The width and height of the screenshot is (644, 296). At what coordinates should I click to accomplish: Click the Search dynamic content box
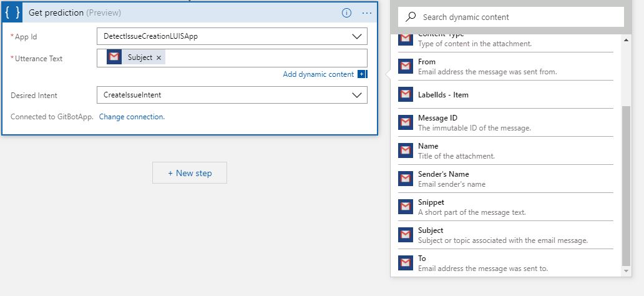coord(511,17)
